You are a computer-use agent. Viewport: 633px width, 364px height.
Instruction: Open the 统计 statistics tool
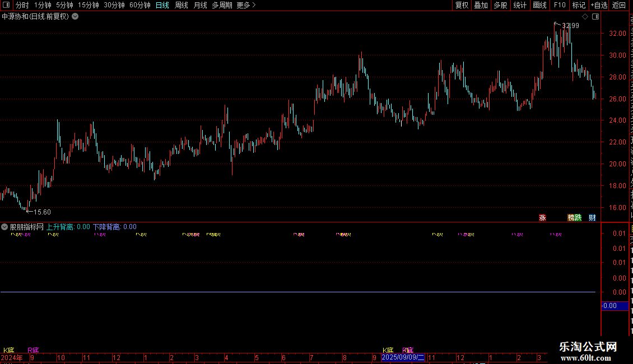coord(520,5)
